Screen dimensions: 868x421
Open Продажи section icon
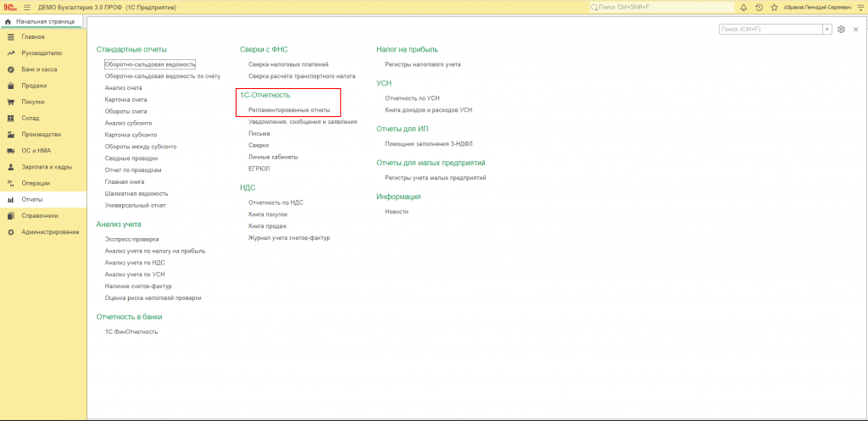click(x=10, y=86)
